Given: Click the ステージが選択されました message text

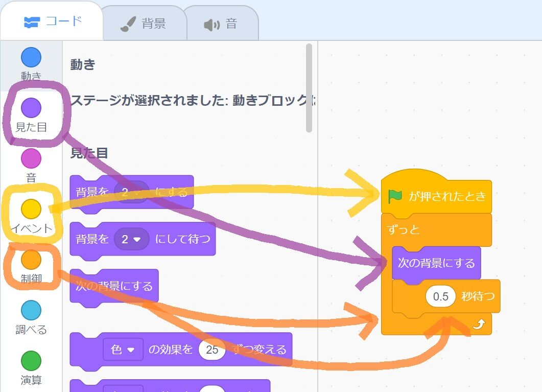Looking at the screenshot, I should (x=193, y=100).
